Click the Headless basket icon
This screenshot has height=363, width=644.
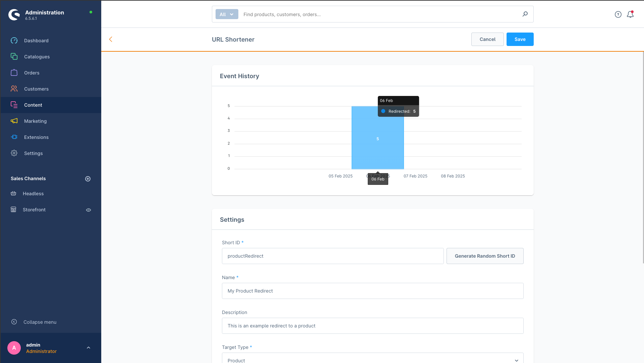[x=13, y=194]
